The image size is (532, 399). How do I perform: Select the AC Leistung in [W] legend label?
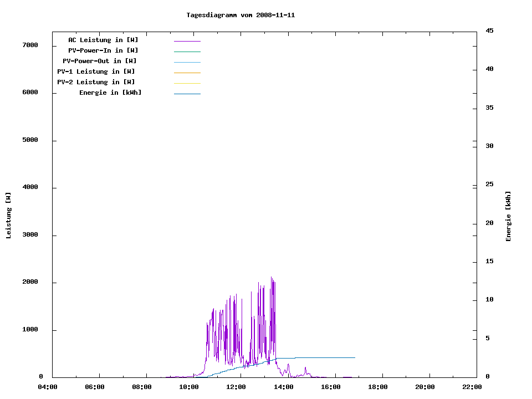[103, 40]
